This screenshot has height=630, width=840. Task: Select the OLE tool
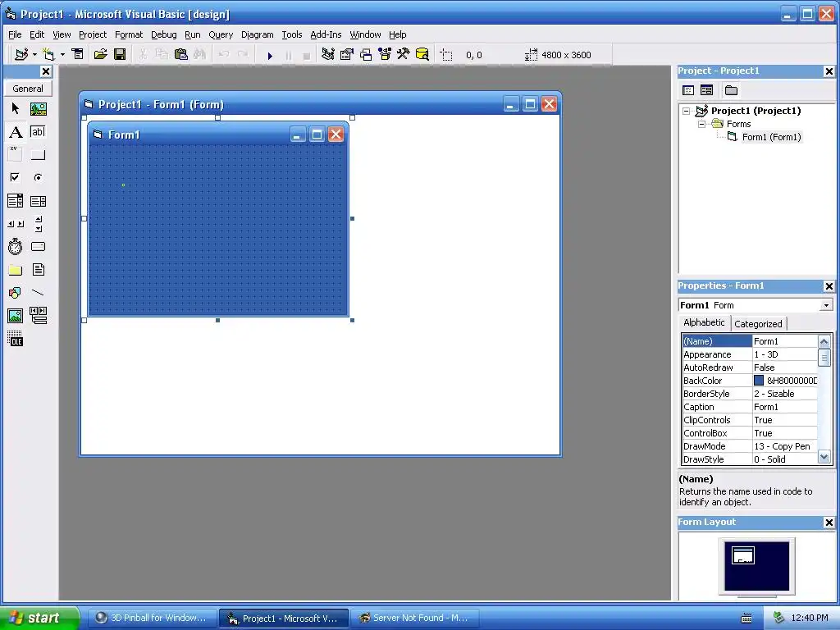15,339
